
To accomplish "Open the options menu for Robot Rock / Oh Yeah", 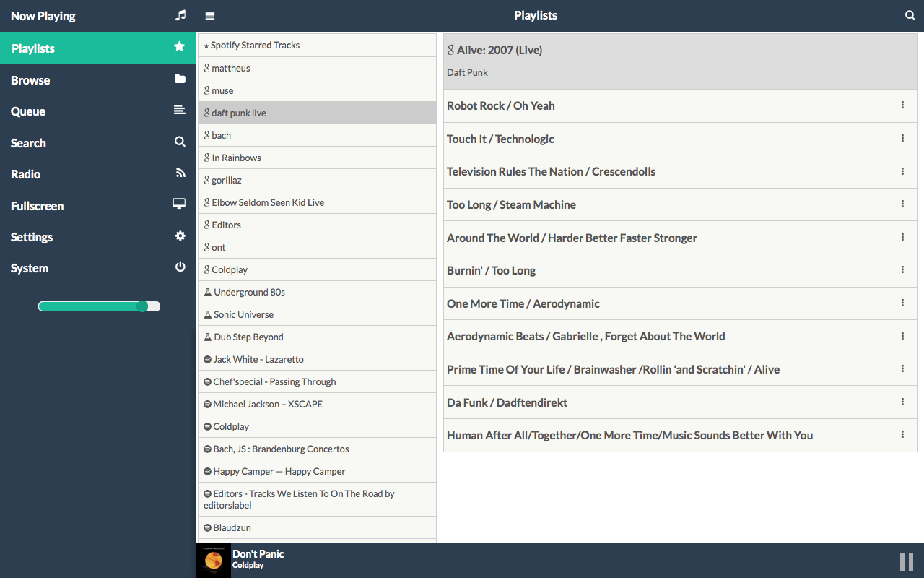I will point(902,105).
